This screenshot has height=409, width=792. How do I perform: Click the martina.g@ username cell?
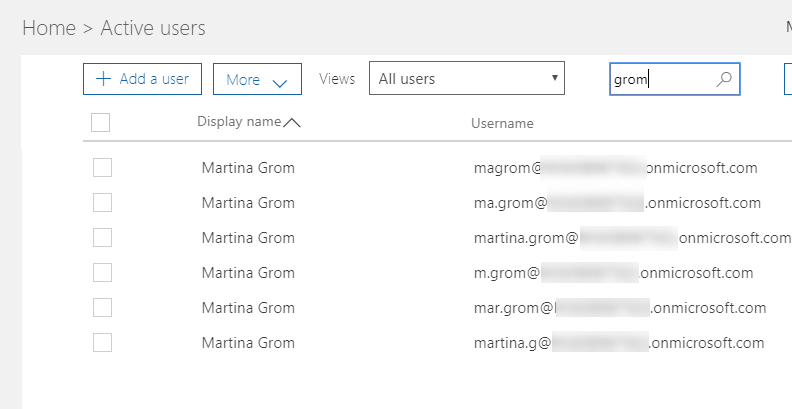(619, 342)
